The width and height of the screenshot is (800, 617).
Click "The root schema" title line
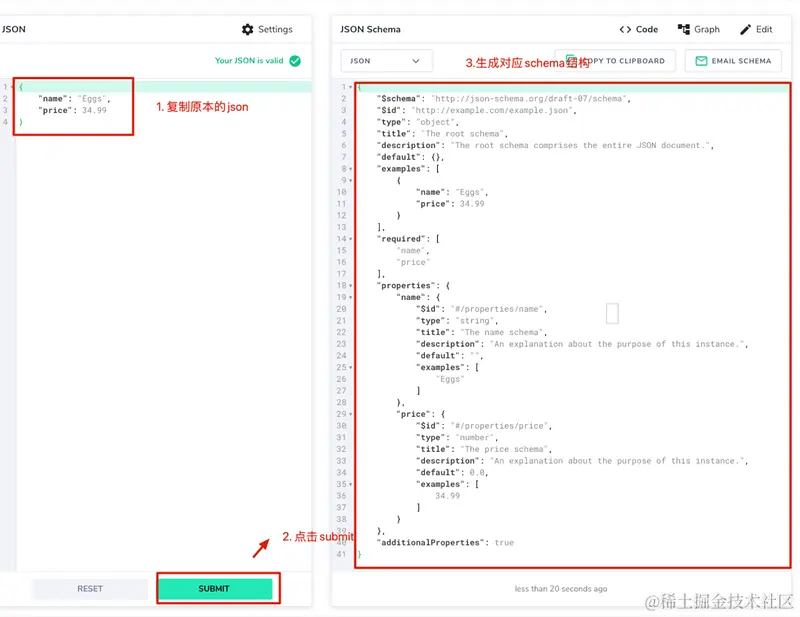[x=442, y=134]
